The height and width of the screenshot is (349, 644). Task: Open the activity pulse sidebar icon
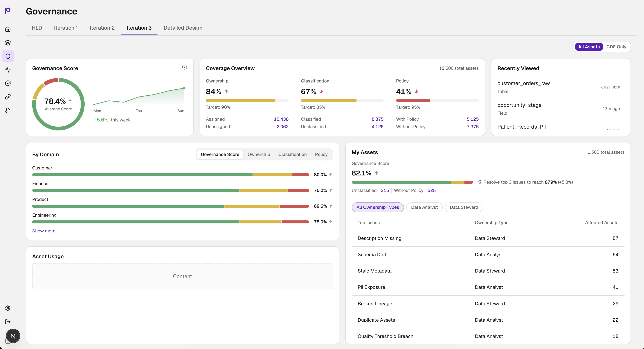[8, 70]
